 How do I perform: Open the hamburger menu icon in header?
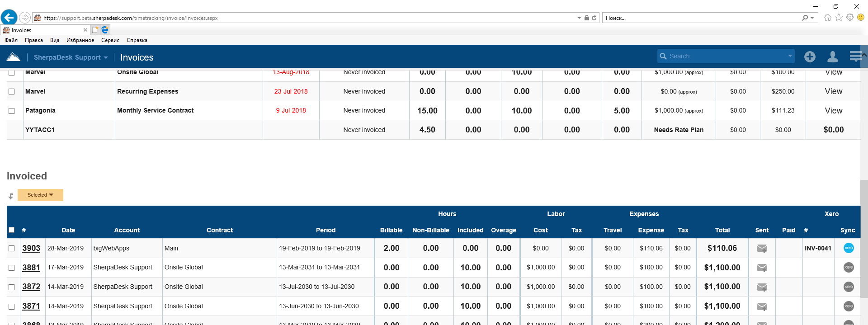coord(855,57)
